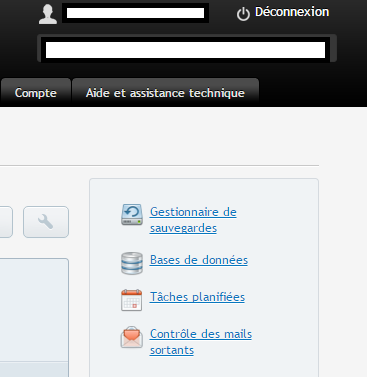Click the outgoing mail envelope icon
The width and height of the screenshot is (367, 377).
(x=132, y=337)
